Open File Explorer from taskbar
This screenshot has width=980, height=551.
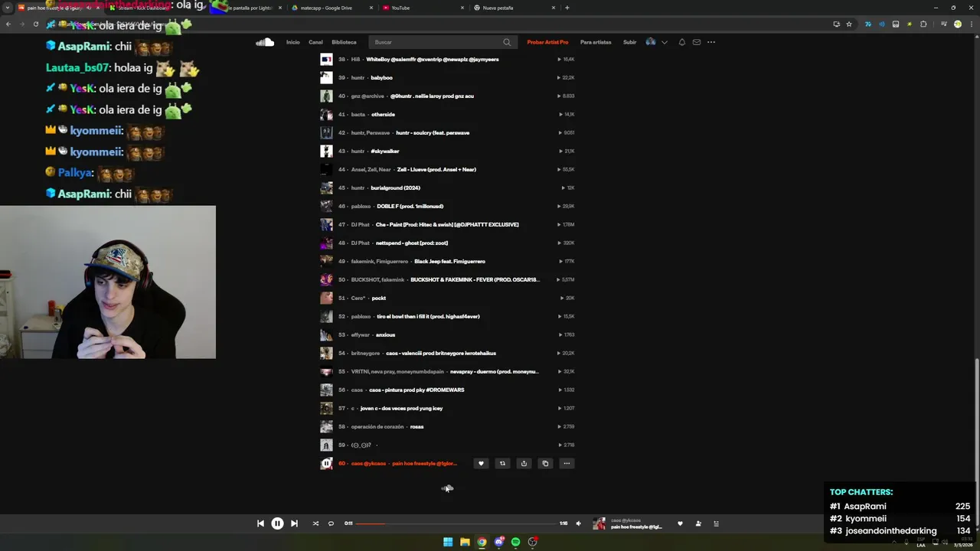[465, 542]
